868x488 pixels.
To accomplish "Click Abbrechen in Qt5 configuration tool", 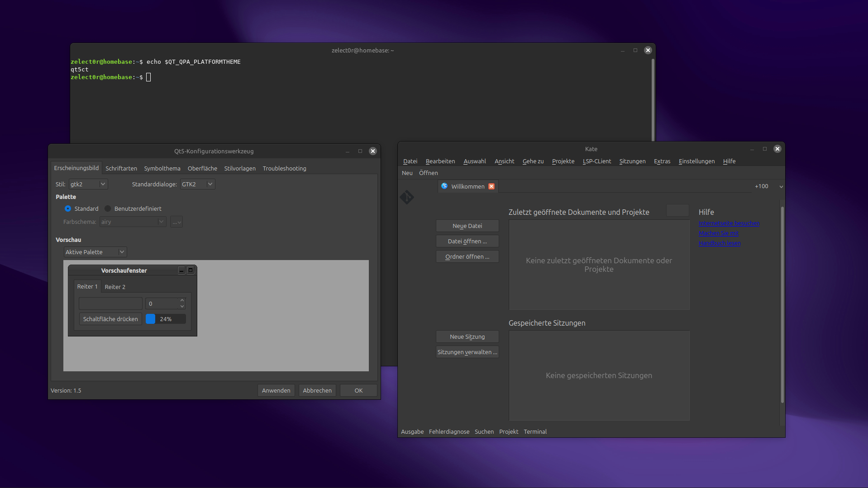I will tap(317, 390).
